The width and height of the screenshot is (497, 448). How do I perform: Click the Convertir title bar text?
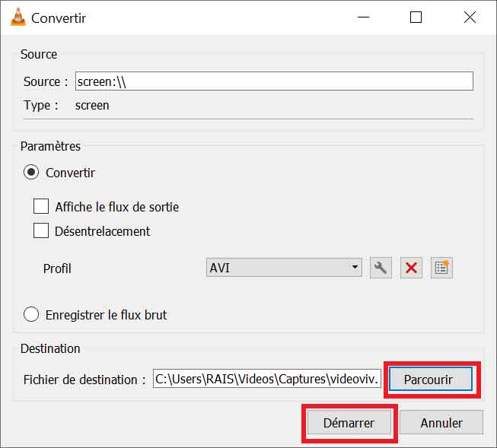coord(59,17)
